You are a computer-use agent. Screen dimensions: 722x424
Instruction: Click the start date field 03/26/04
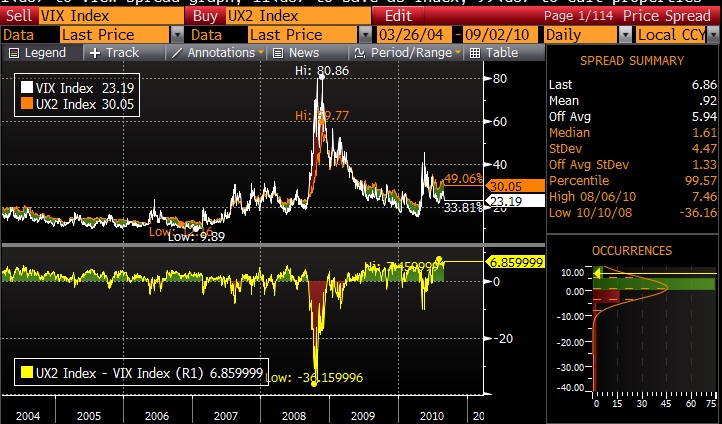tap(414, 35)
